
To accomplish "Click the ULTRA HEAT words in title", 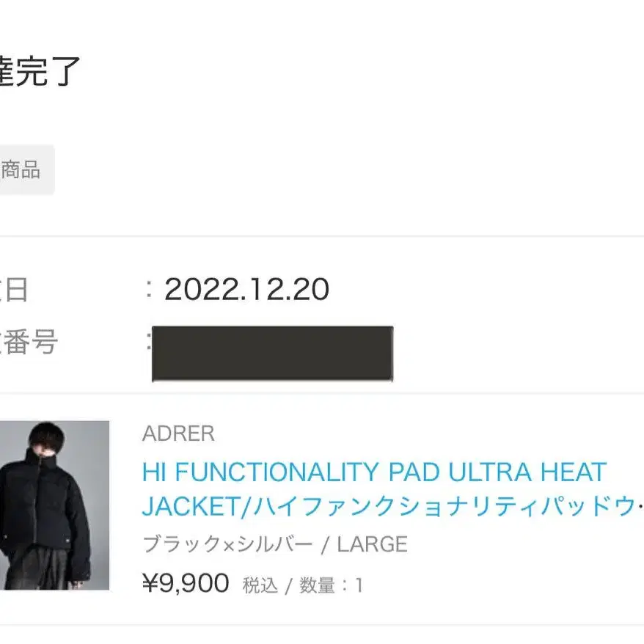I will pos(527,472).
